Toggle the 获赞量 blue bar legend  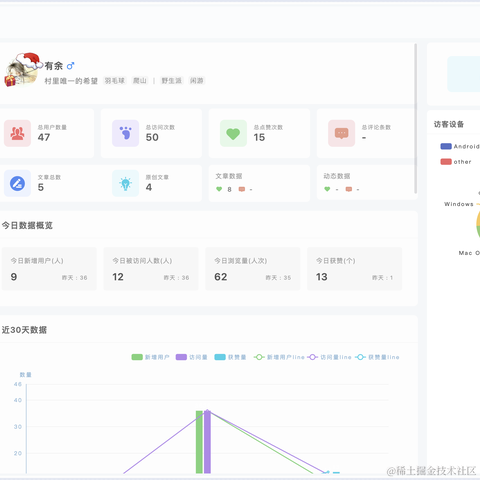(x=230, y=357)
